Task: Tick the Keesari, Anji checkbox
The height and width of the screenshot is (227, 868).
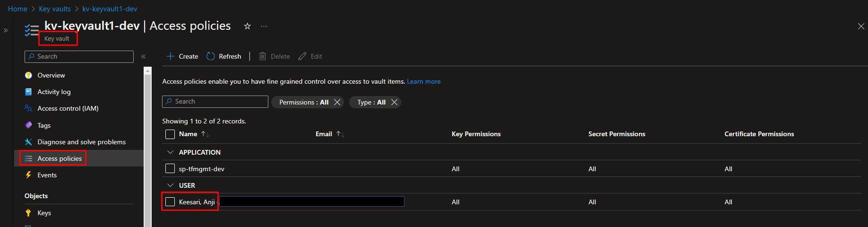Action: coord(170,202)
